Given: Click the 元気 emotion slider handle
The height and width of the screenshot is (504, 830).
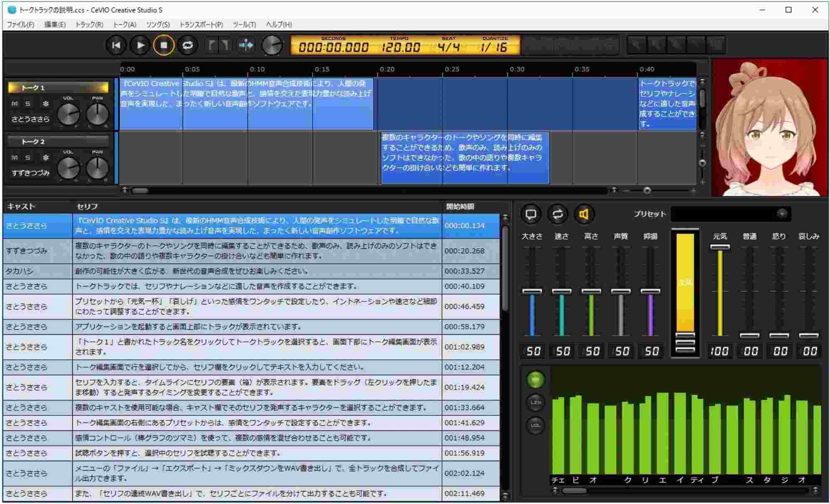Looking at the screenshot, I should click(x=720, y=247).
